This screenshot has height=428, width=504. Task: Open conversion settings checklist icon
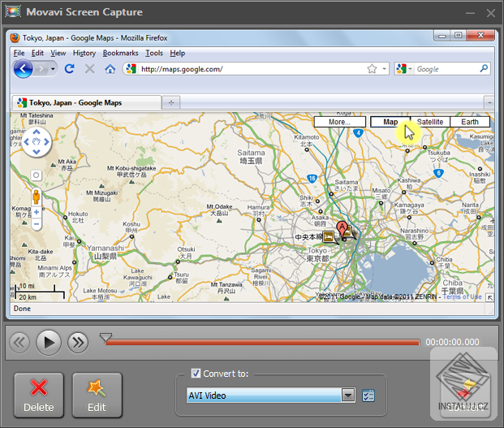pyautogui.click(x=368, y=396)
